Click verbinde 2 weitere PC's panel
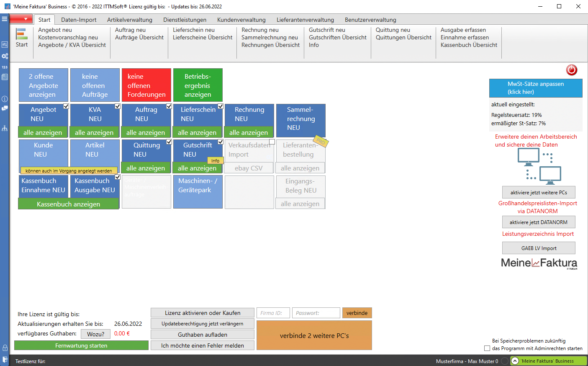 tap(314, 335)
